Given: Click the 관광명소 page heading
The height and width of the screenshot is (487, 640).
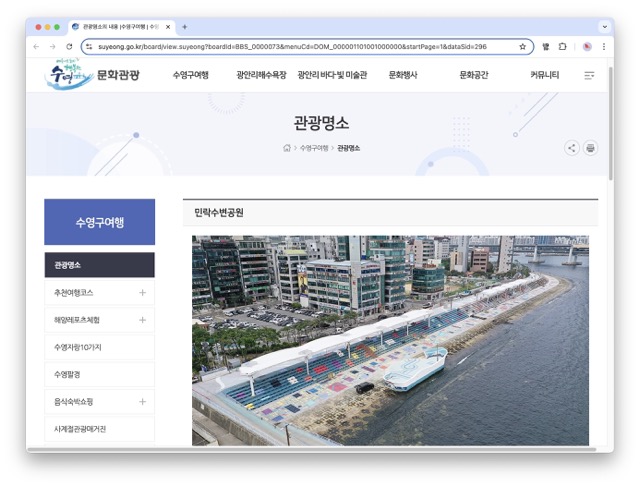Looking at the screenshot, I should [321, 123].
